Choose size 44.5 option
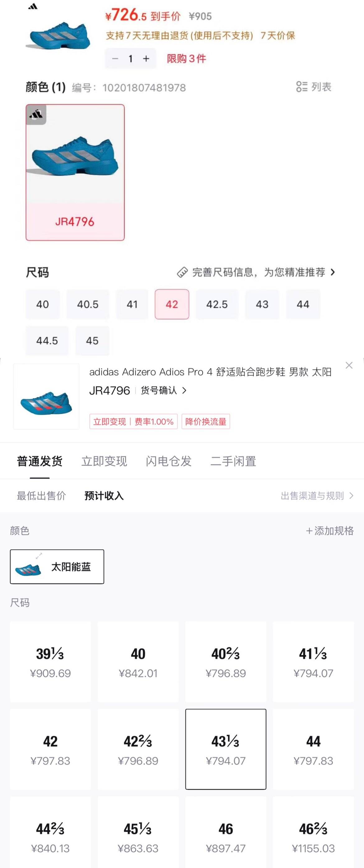The image size is (364, 868). (47, 341)
